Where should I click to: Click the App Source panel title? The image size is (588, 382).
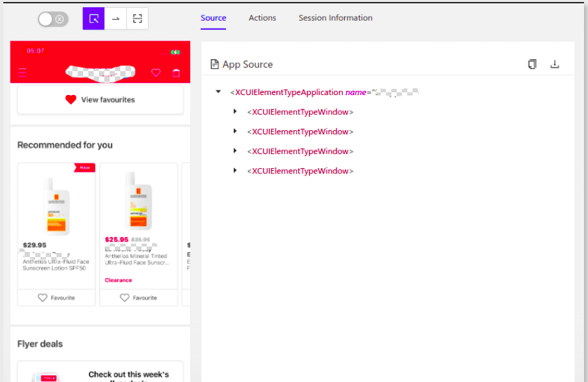(x=248, y=64)
